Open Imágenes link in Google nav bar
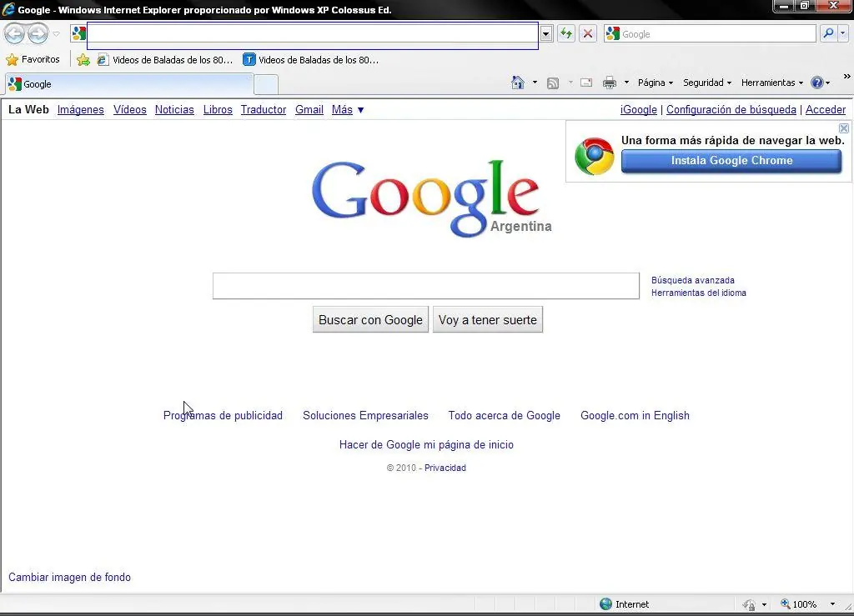The height and width of the screenshot is (616, 854). point(81,109)
